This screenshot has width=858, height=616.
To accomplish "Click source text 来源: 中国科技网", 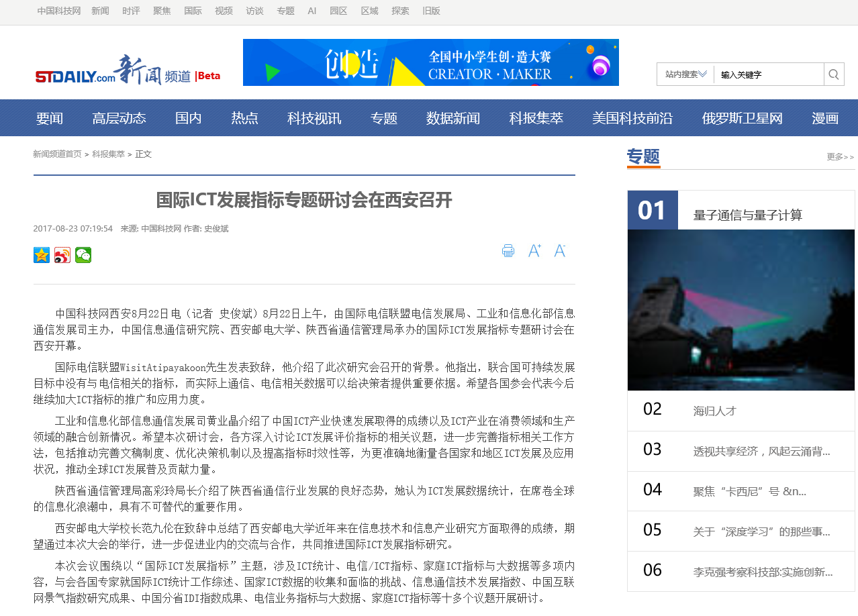I will [x=151, y=229].
